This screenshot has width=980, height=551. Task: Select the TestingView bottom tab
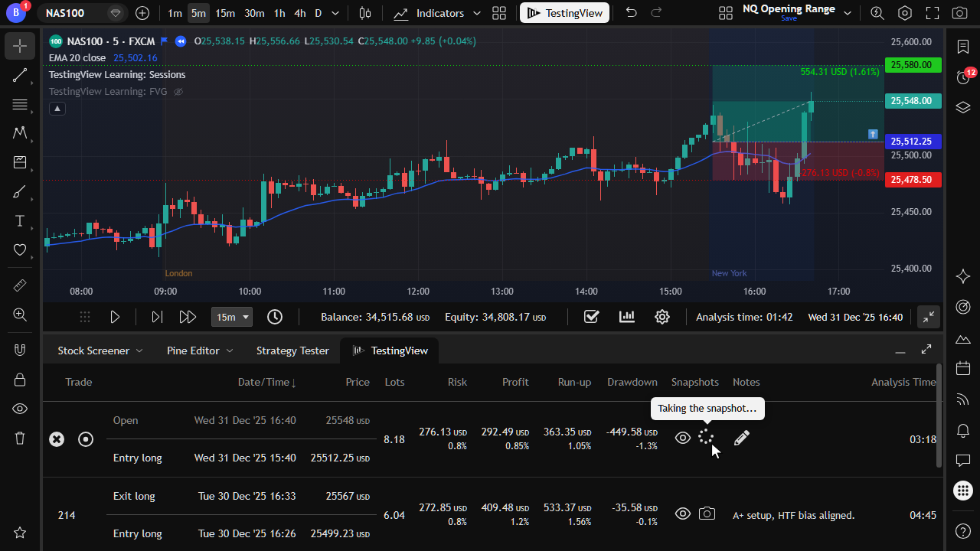click(390, 350)
